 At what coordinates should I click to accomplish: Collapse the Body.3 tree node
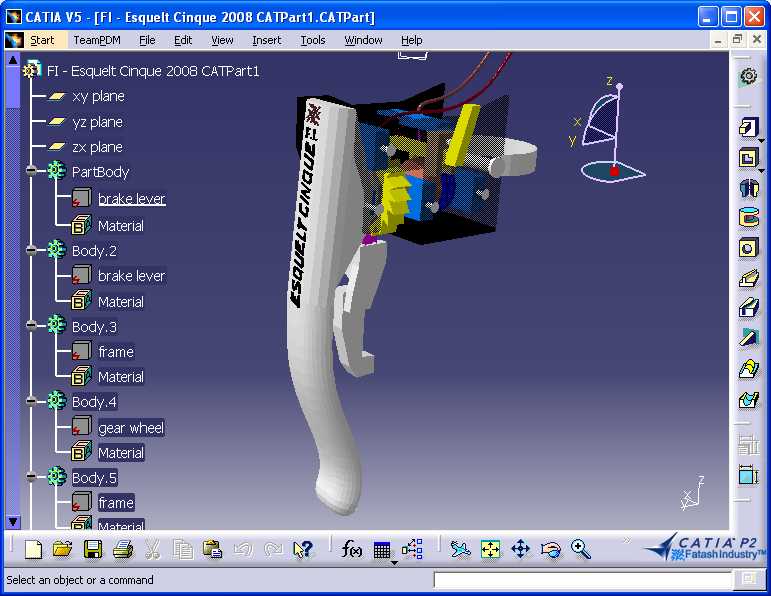pyautogui.click(x=31, y=325)
